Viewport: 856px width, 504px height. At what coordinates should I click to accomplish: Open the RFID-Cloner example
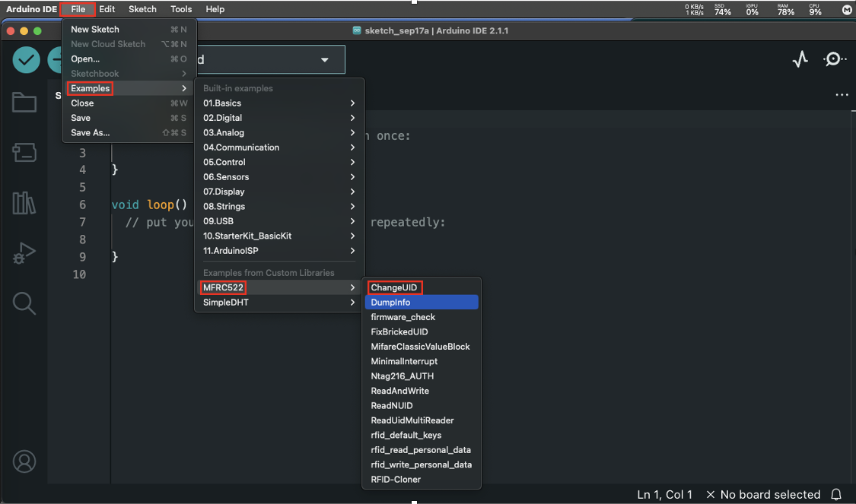pyautogui.click(x=422, y=479)
